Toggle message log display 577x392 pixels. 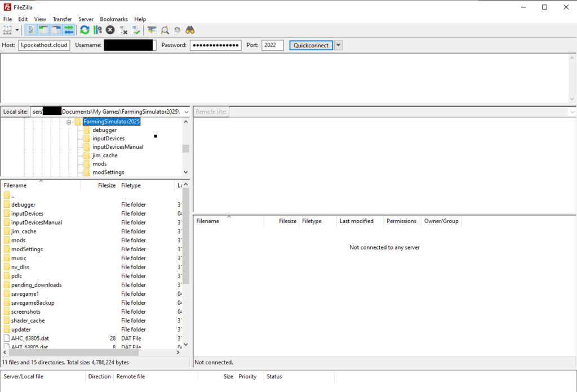[31, 30]
